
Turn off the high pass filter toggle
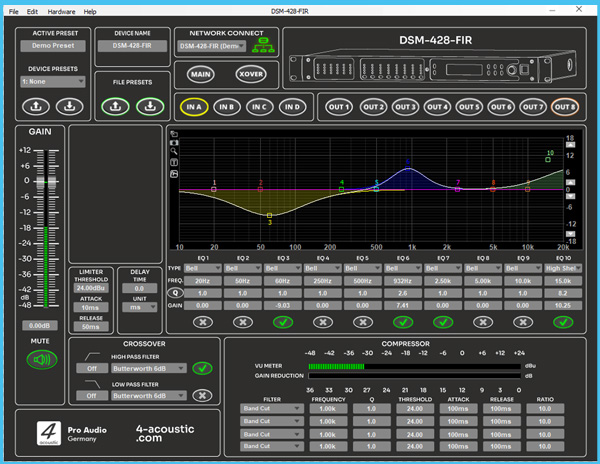(204, 368)
